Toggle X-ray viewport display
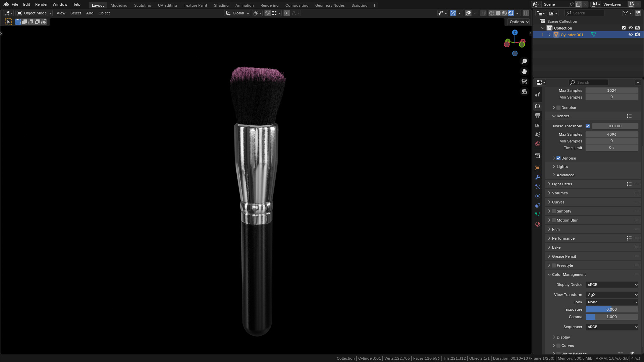 click(x=483, y=13)
